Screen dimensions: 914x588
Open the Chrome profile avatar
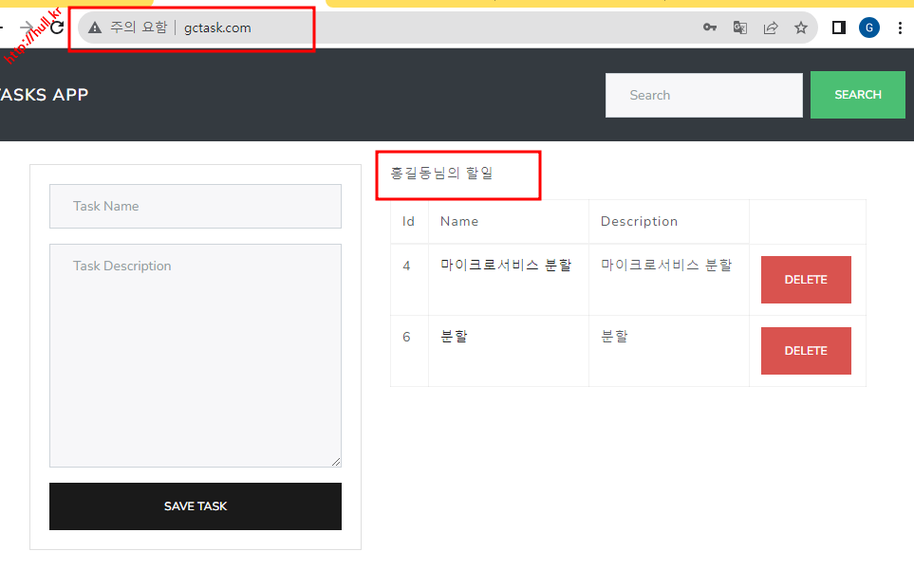[x=869, y=28]
